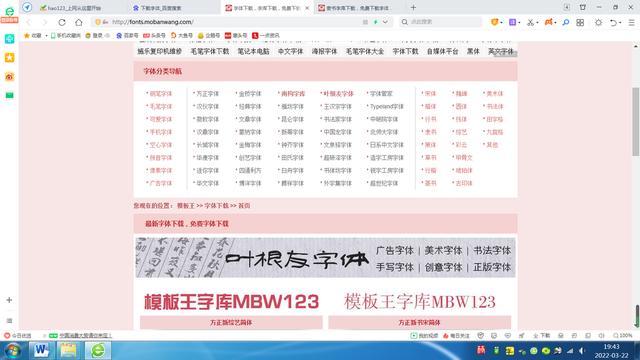This screenshot has height=360, width=640.
Task: Click the magnifier icon in search box
Action: click(404, 22)
